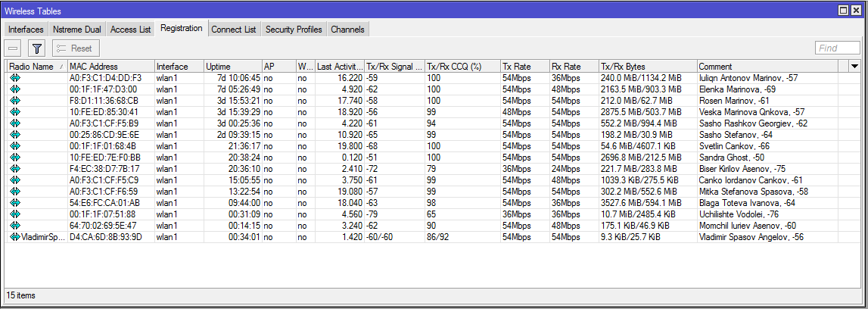Select the Registration tab
The image size is (868, 309).
pos(181,28)
